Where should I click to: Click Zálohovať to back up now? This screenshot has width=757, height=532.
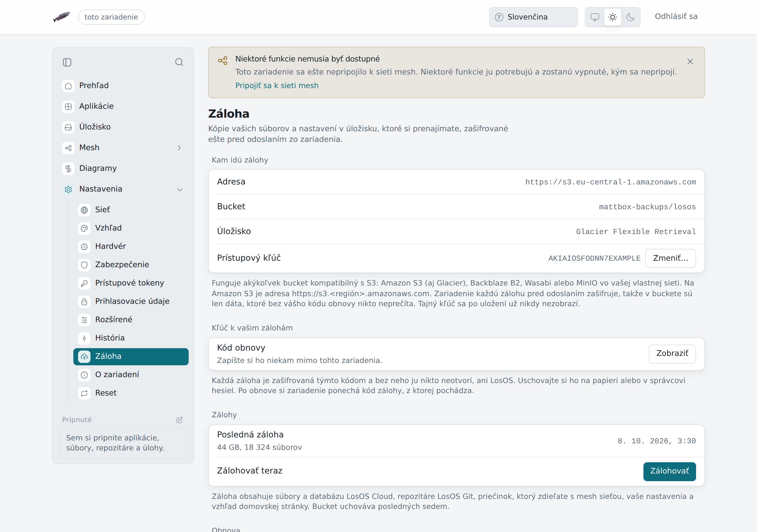pos(669,471)
